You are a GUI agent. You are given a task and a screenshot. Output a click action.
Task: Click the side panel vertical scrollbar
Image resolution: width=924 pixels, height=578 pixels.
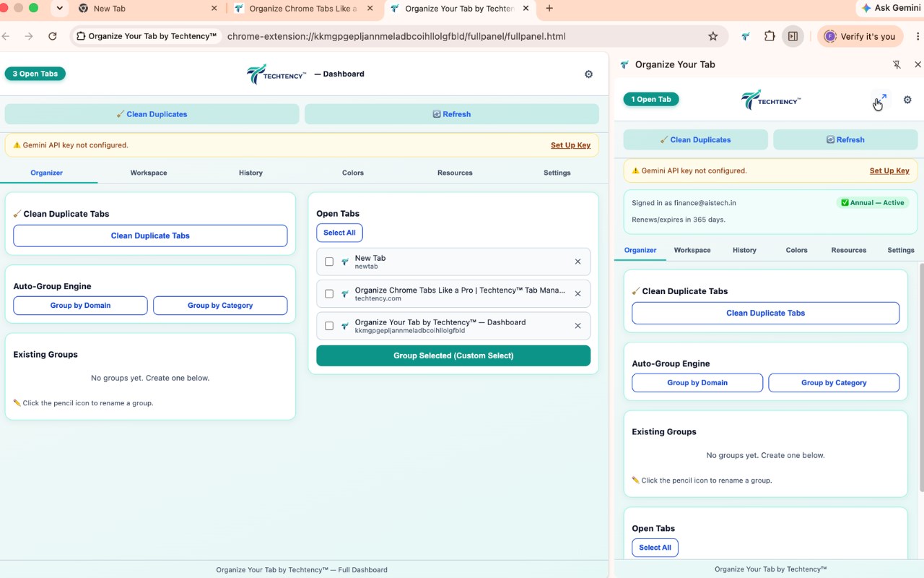(x=920, y=377)
